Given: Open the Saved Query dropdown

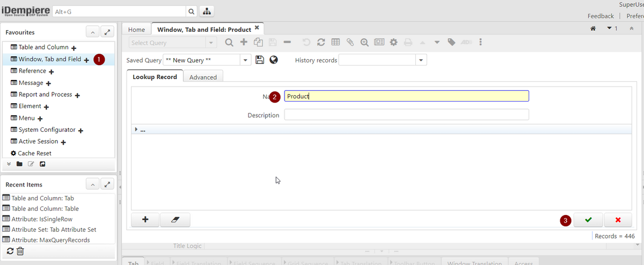Looking at the screenshot, I should [246, 60].
